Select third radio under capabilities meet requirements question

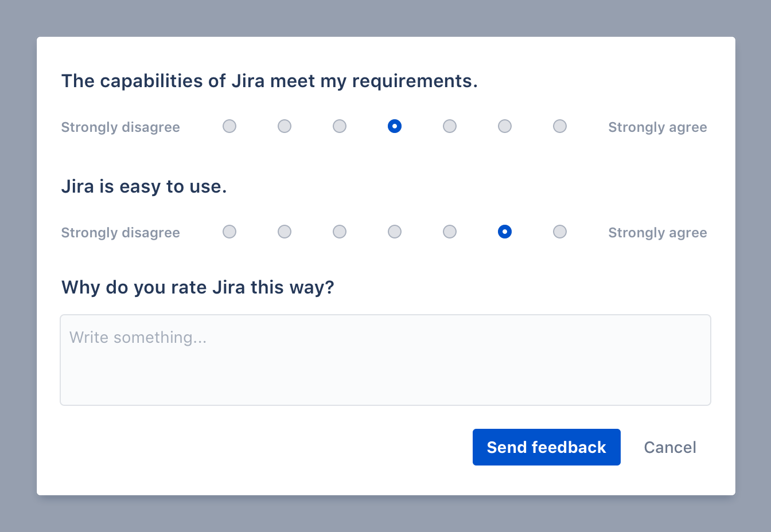pos(340,126)
